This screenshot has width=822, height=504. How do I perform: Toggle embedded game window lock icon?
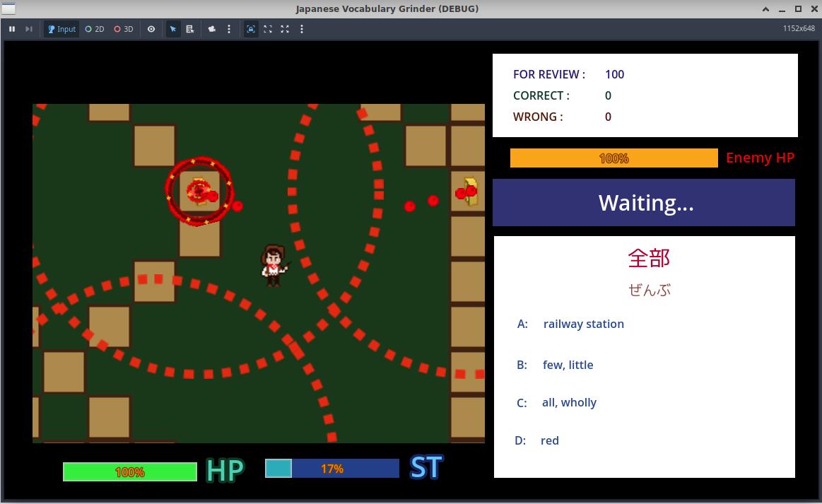pyautogui.click(x=251, y=30)
